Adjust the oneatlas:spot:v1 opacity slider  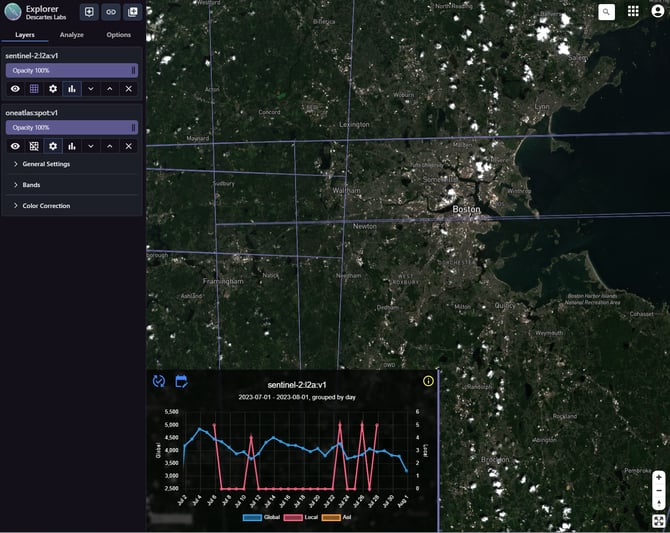[x=71, y=128]
